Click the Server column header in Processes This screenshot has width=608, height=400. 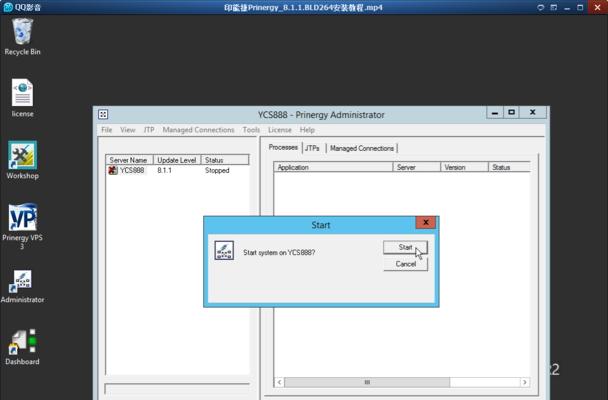[x=417, y=167]
